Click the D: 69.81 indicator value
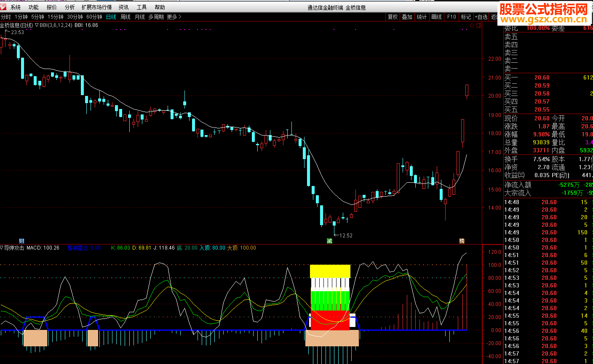The width and height of the screenshot is (593, 364). point(142,248)
